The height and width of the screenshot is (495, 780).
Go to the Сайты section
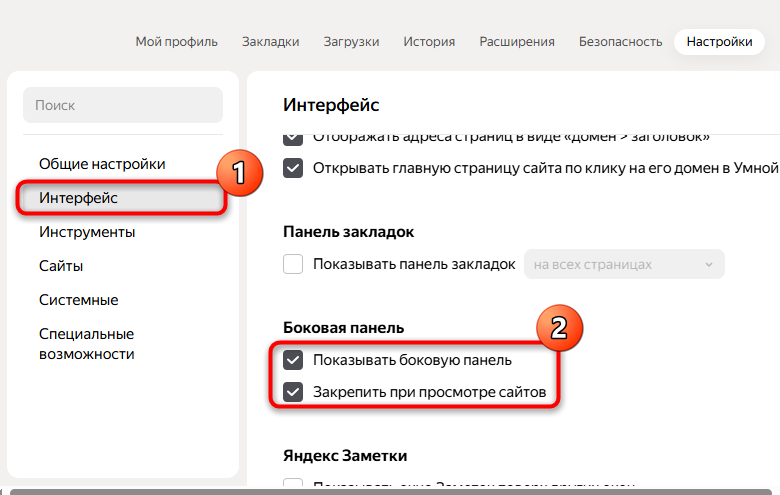[x=61, y=266]
